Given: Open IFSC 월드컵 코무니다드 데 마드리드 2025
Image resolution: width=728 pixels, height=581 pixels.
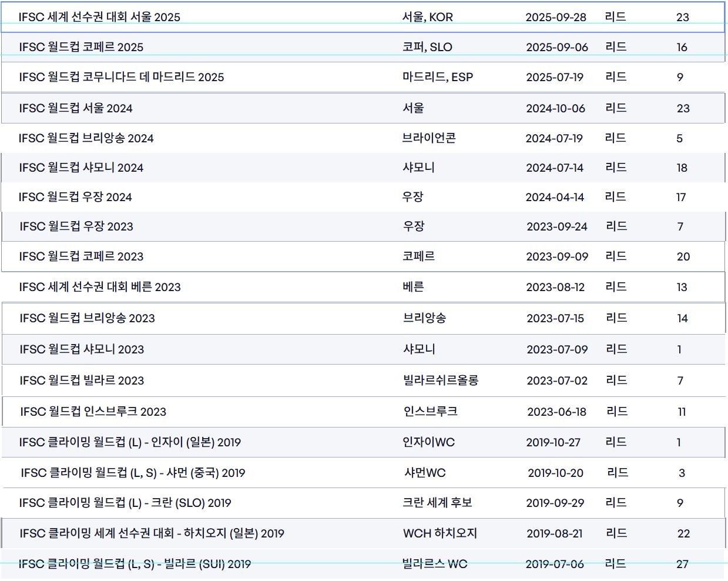Looking at the screenshot, I should point(121,77).
